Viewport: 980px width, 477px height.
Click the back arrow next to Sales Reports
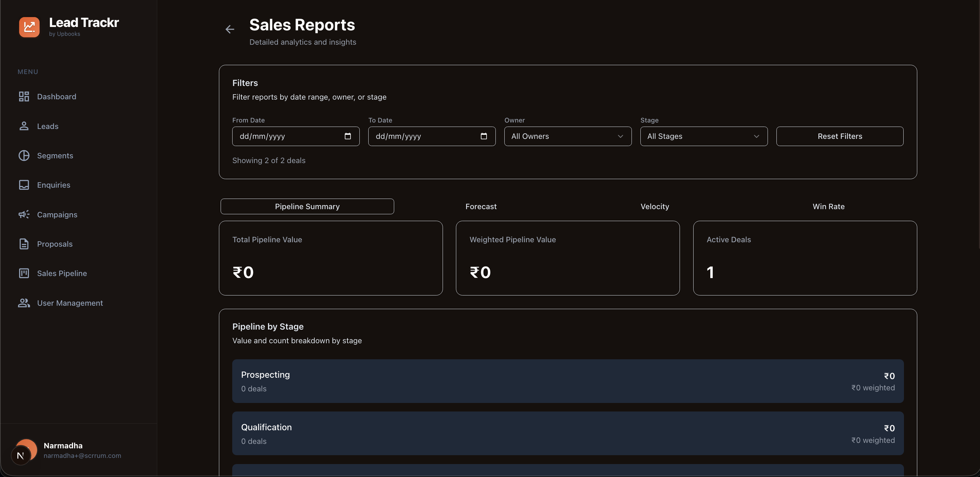click(230, 29)
